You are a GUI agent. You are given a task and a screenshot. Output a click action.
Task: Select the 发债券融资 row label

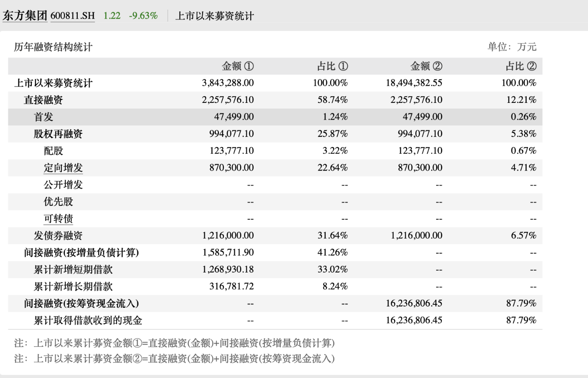click(x=58, y=236)
